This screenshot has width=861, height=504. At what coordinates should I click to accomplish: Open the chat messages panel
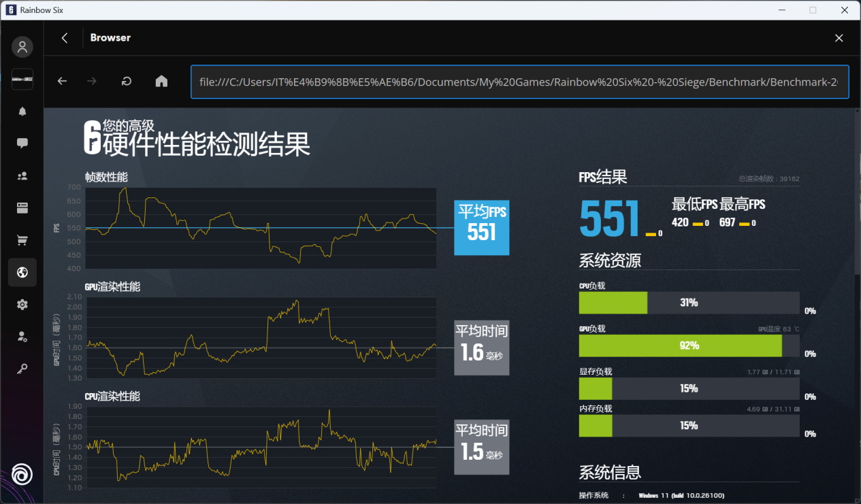coord(22,144)
